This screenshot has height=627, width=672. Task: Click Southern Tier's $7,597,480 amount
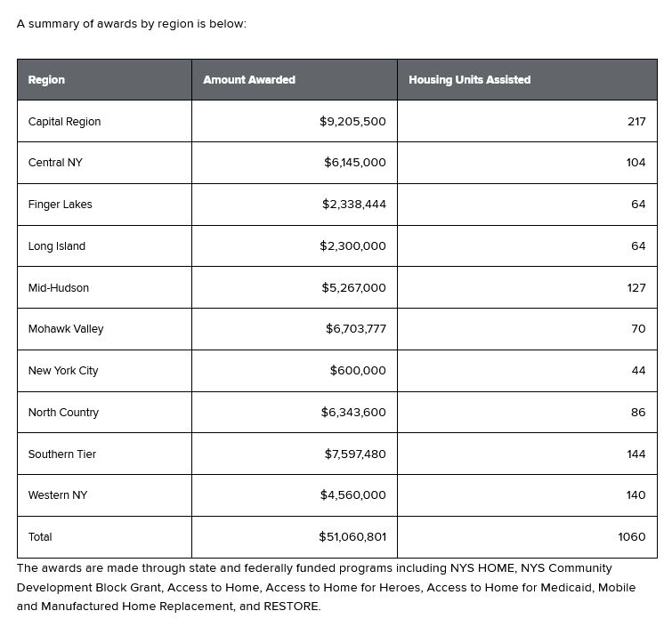pyautogui.click(x=355, y=454)
